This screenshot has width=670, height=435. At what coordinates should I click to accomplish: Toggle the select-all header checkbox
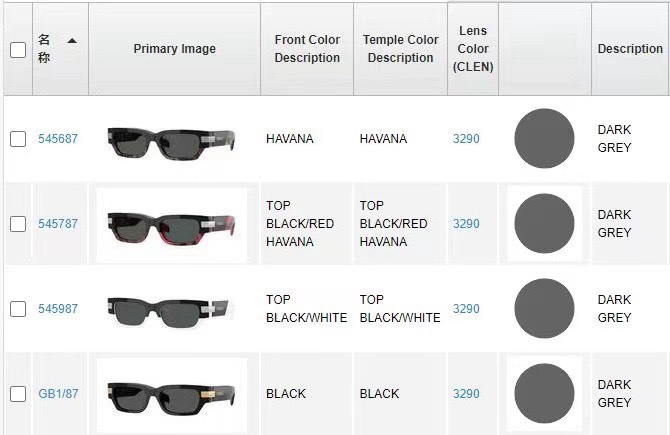tap(18, 49)
